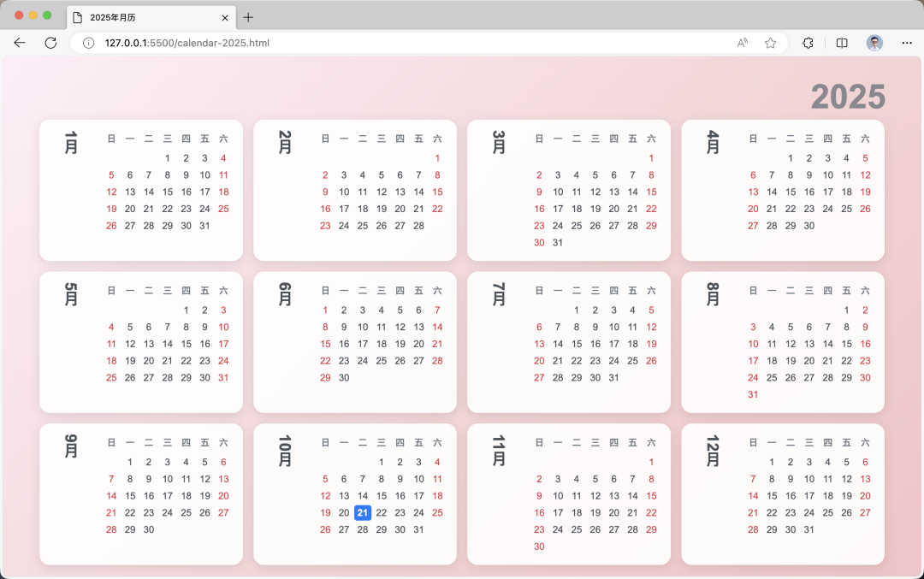Open a new browser tab

point(248,17)
